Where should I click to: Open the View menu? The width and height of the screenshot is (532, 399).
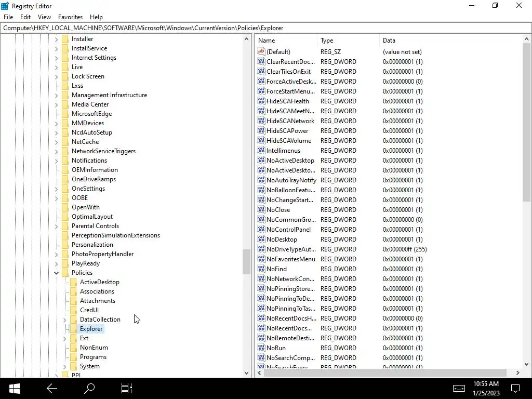click(x=45, y=17)
